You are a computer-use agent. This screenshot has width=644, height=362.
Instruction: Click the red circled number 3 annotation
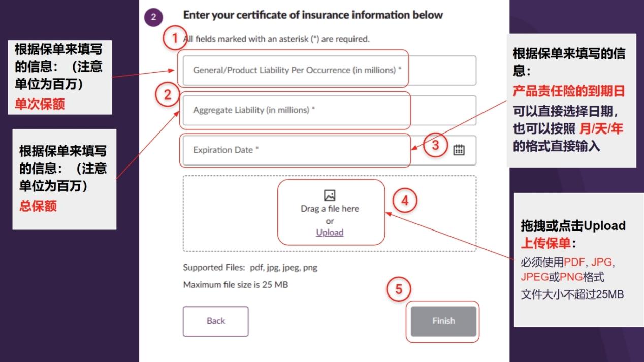click(435, 145)
